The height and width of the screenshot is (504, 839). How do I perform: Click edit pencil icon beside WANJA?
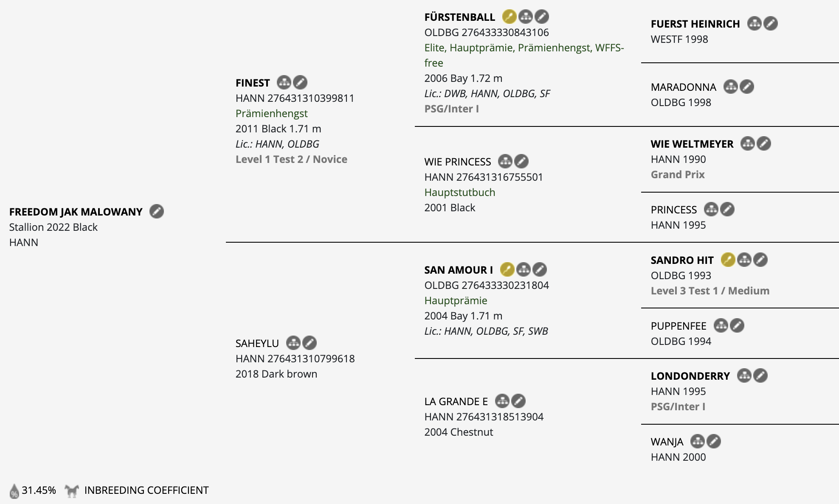pos(714,441)
